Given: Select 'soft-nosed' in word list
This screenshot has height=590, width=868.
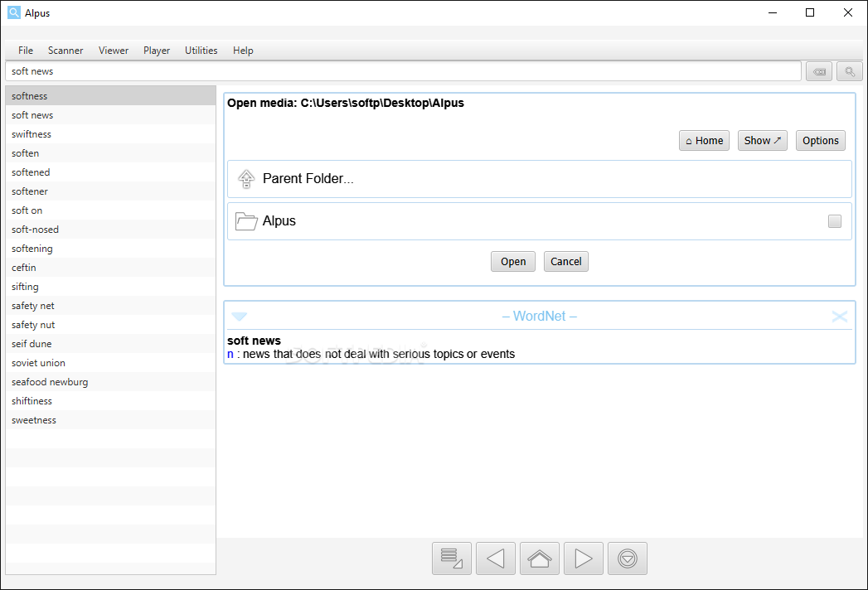Looking at the screenshot, I should (x=111, y=230).
